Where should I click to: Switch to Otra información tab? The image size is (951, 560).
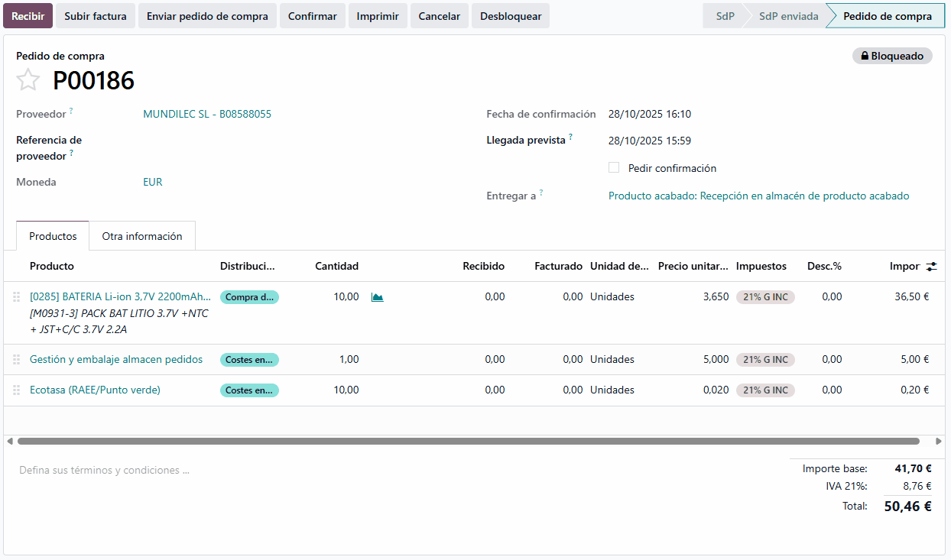pyautogui.click(x=142, y=236)
